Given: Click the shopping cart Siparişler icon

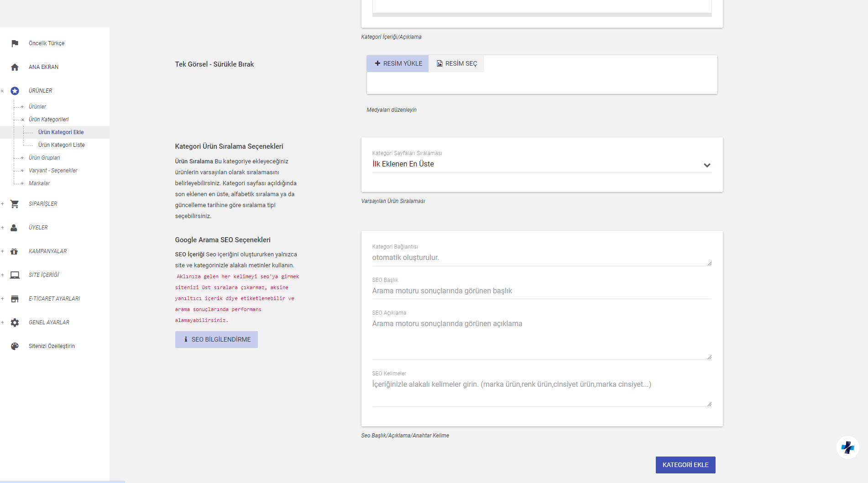Looking at the screenshot, I should (15, 204).
